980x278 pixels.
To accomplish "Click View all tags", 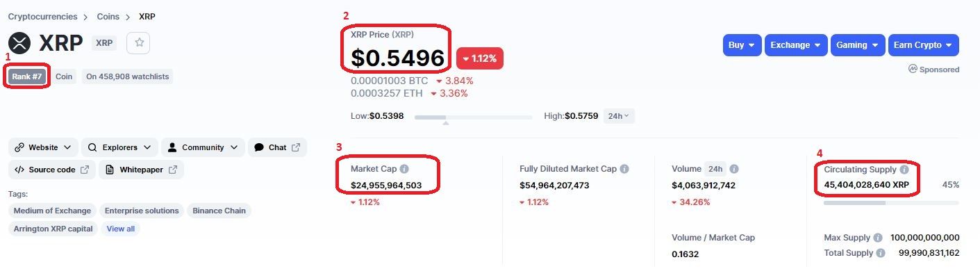I will tap(121, 229).
